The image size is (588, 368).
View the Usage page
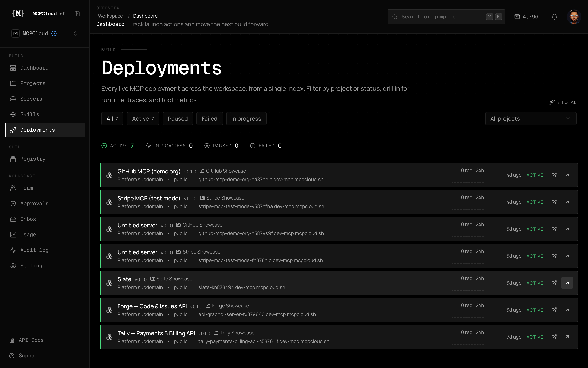click(x=45, y=235)
